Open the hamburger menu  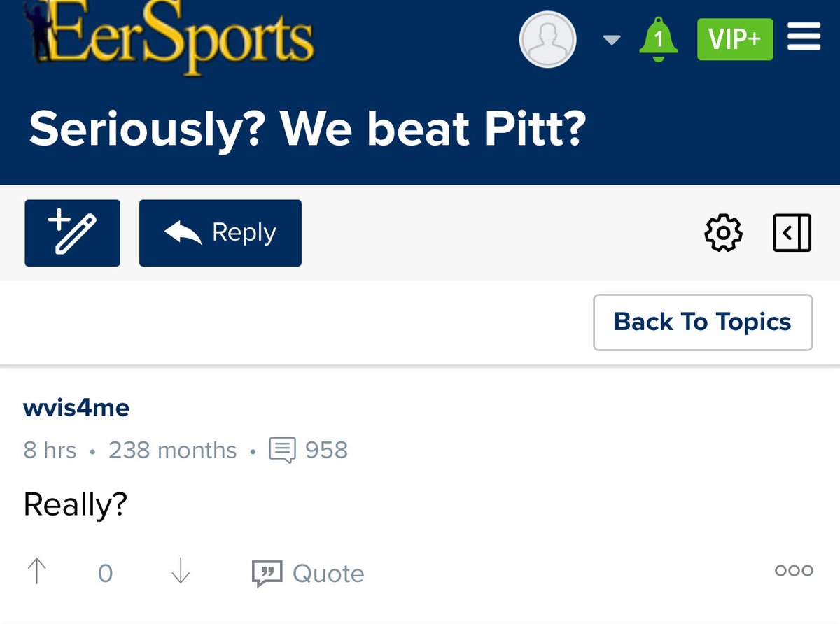pyautogui.click(x=804, y=37)
